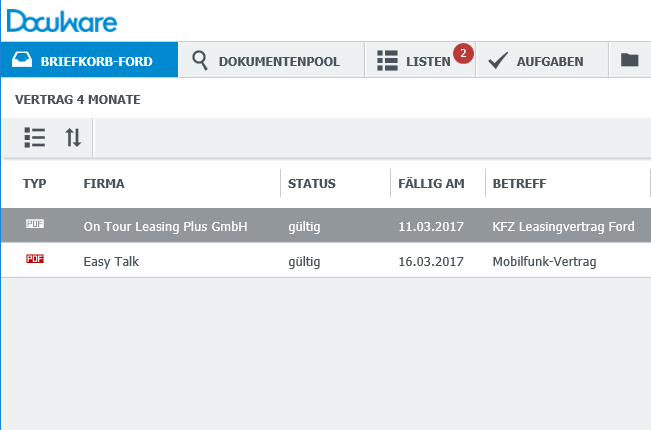The image size is (651, 430).
Task: Sort by the TYP column header
Action: (34, 183)
